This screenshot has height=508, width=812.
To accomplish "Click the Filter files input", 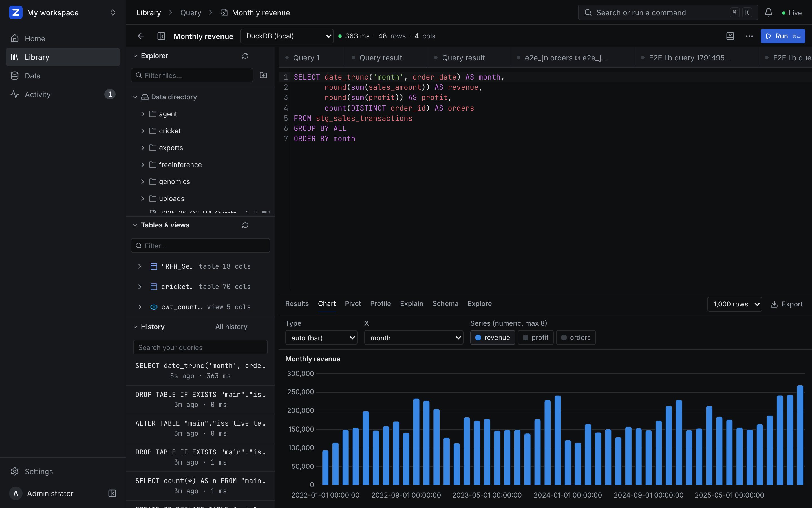I will click(192, 75).
